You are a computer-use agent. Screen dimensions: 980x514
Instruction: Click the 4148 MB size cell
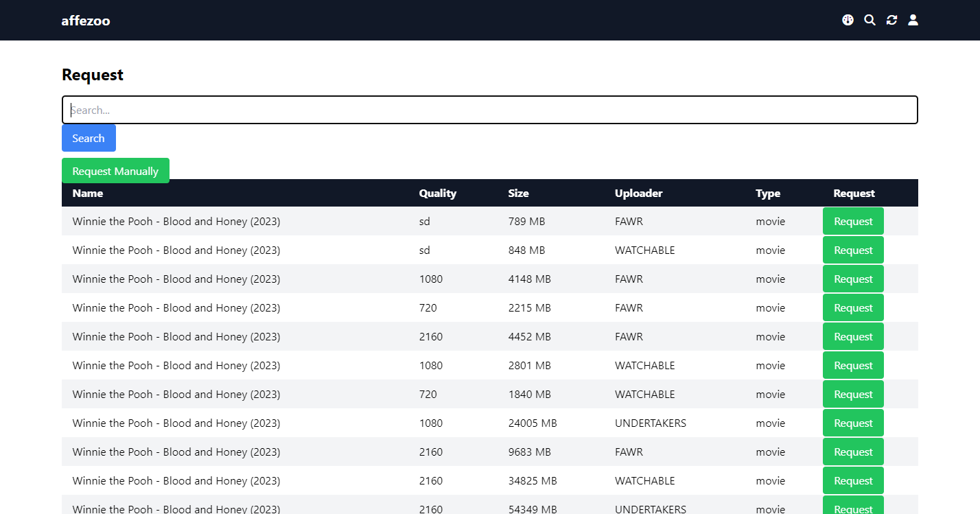[x=529, y=279]
